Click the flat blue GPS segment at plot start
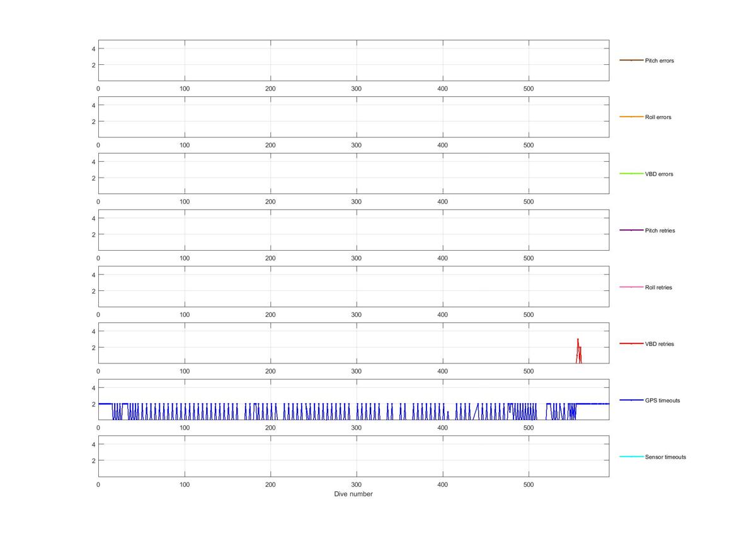756x536 pixels. tap(105, 404)
